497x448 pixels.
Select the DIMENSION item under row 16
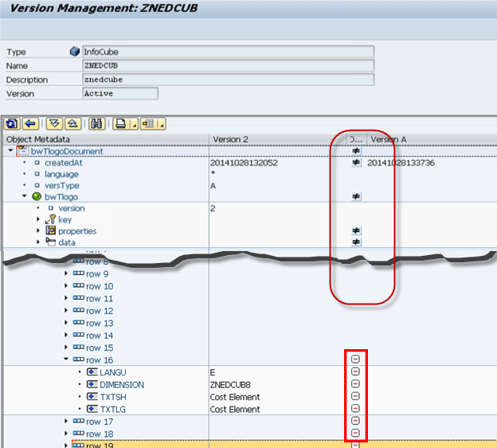[x=122, y=384]
